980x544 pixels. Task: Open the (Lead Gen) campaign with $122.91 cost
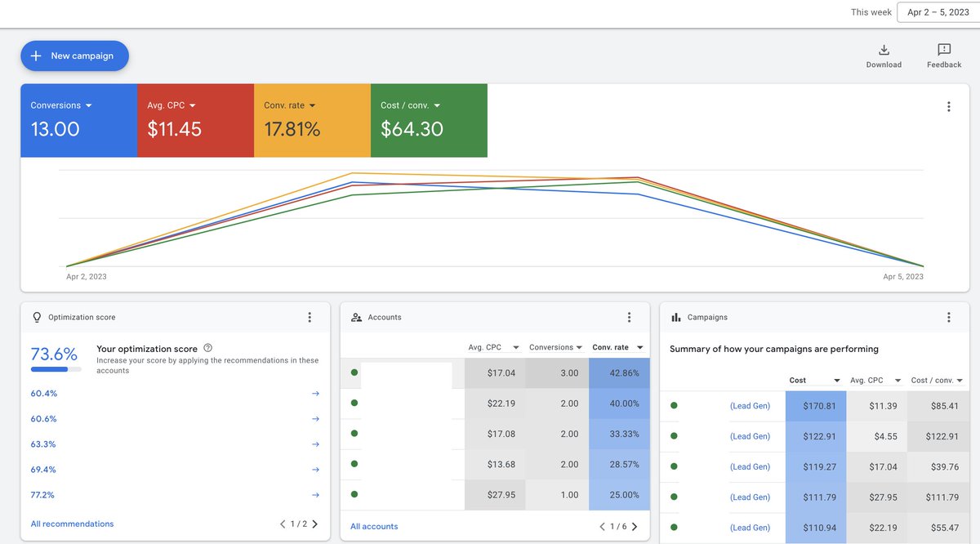click(x=750, y=436)
